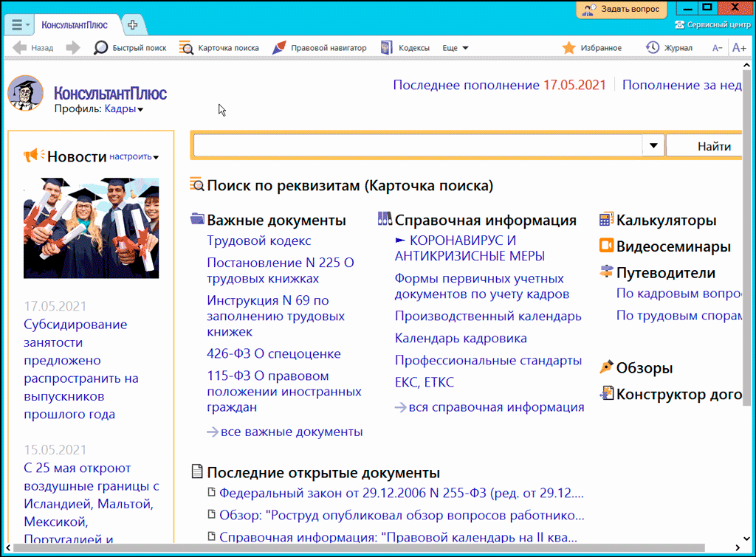
Task: Open Карточка поиска toolbar icon
Action: 186,48
